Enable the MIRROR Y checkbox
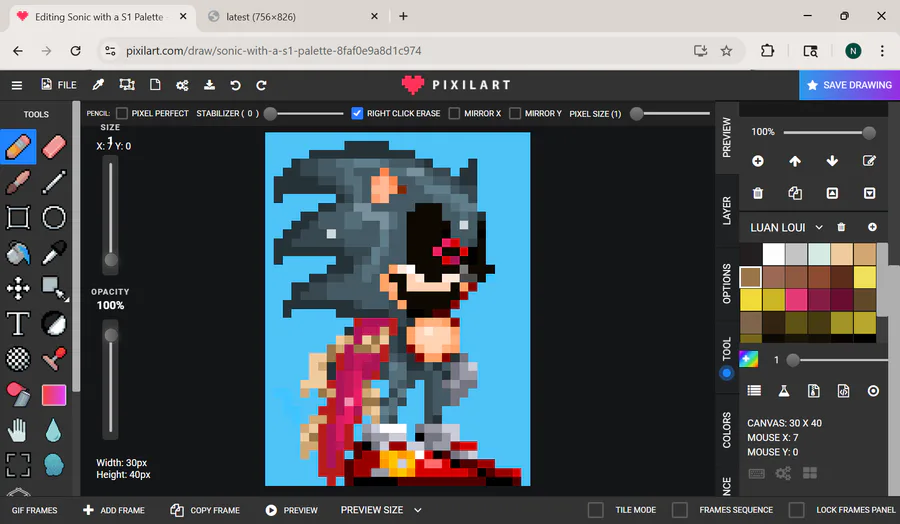 515,114
